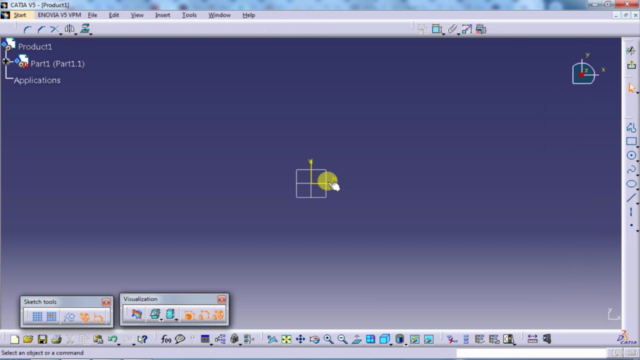Toggle Dimensional Constraints in Sketch tools
The height and width of the screenshot is (360, 640).
[99, 317]
